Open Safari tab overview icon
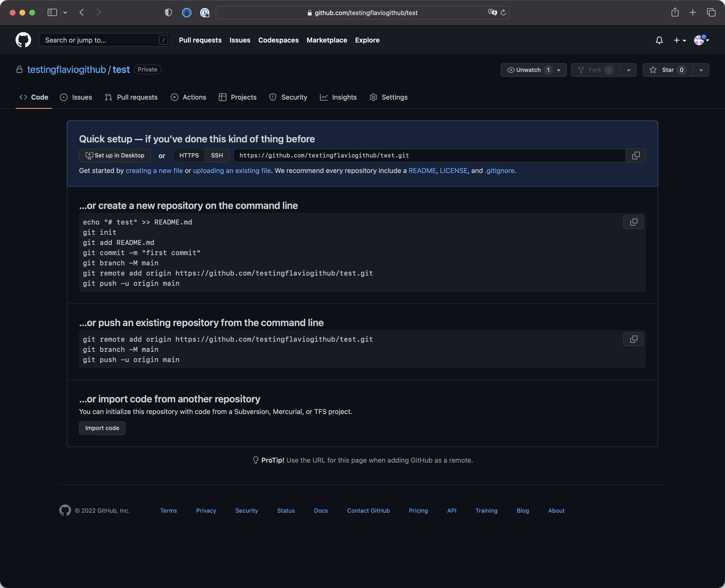 tap(711, 13)
